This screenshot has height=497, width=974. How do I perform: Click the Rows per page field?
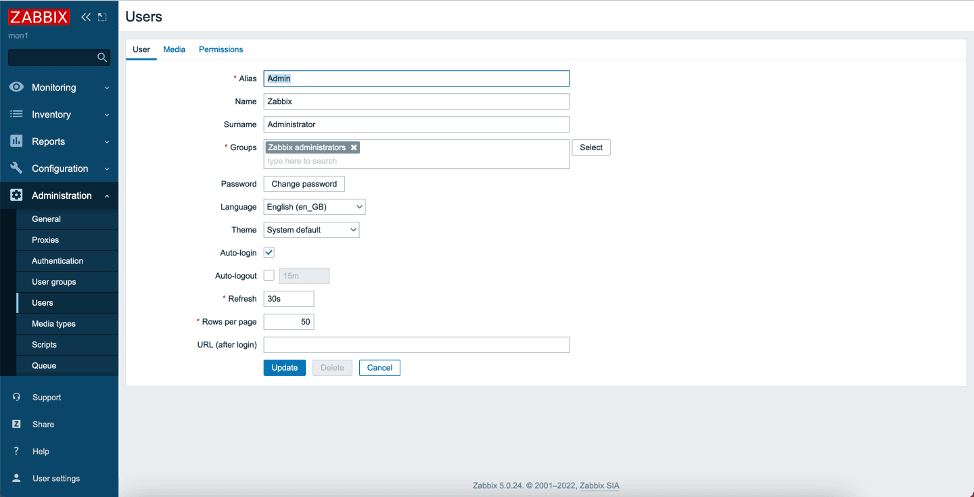289,322
